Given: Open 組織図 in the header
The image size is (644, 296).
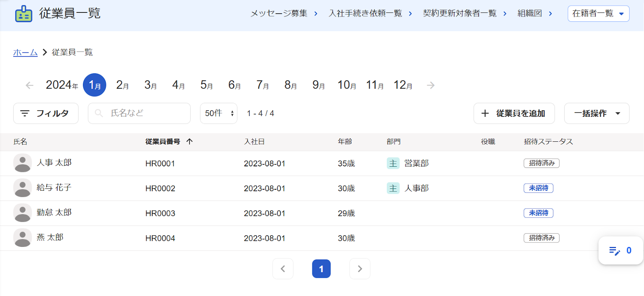Looking at the screenshot, I should coord(535,13).
